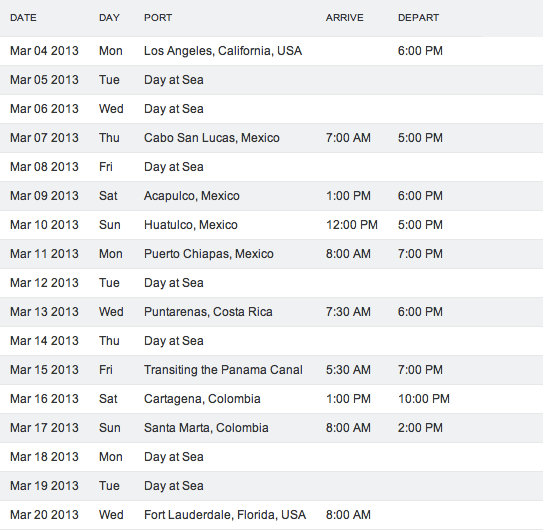Click the 12:00 PM arrival time

pos(351,225)
